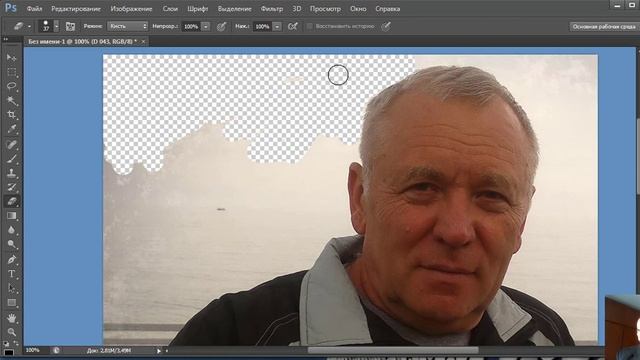Select the Hand tool
The height and width of the screenshot is (360, 640).
pyautogui.click(x=11, y=318)
